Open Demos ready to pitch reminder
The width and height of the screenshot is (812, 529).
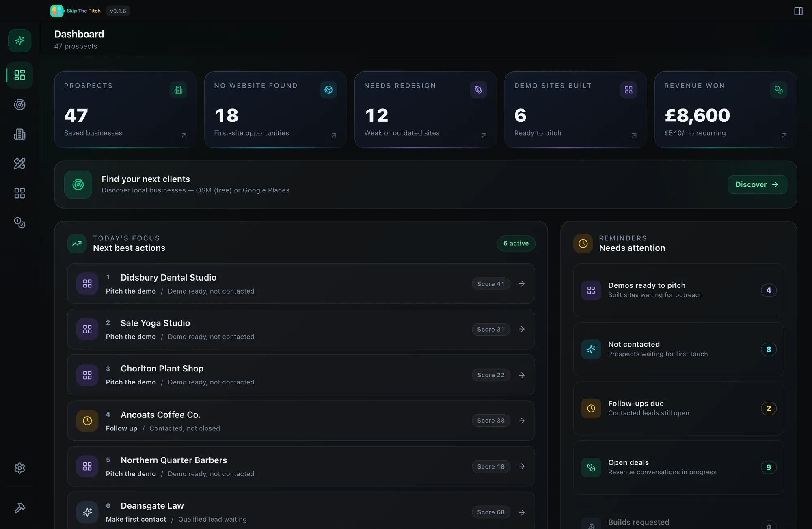coord(678,290)
